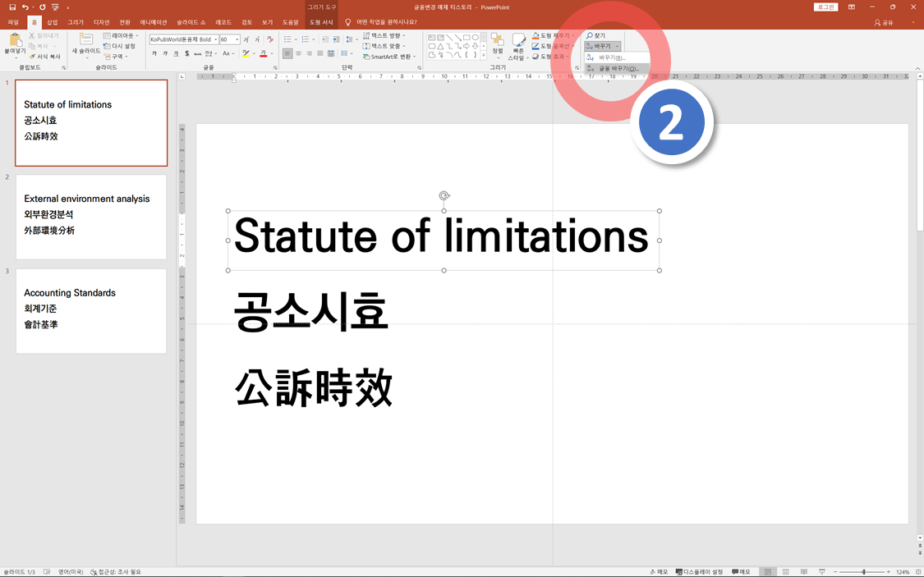The image size is (924, 577).
Task: Open the 빠른 스타일 quick styles dropdown
Action: click(517, 46)
